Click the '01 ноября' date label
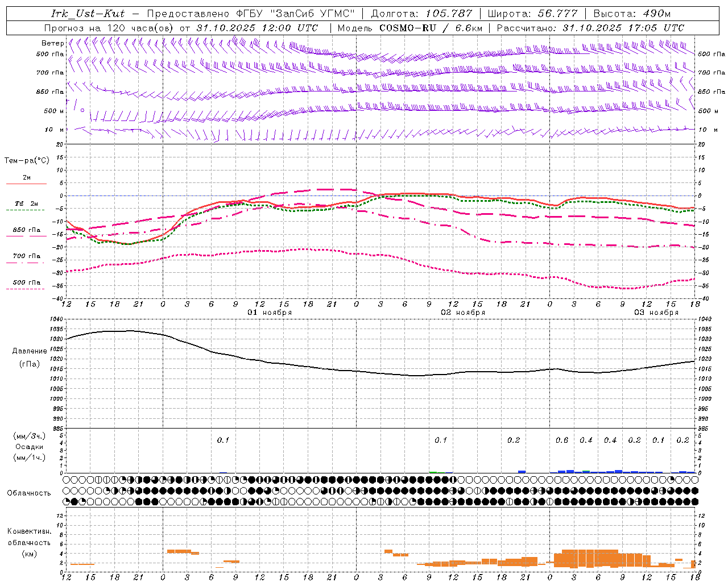This screenshot has height=582, width=728. coord(270,313)
